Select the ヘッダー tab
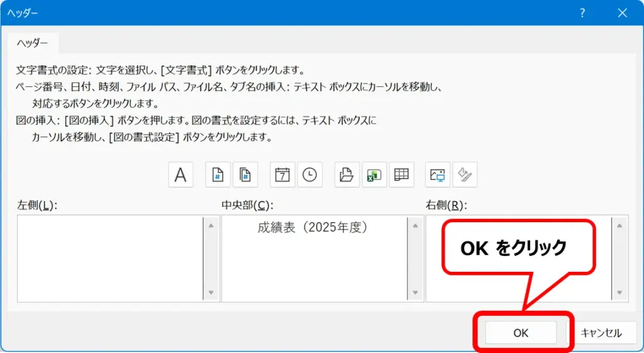644x353 pixels. (33, 43)
